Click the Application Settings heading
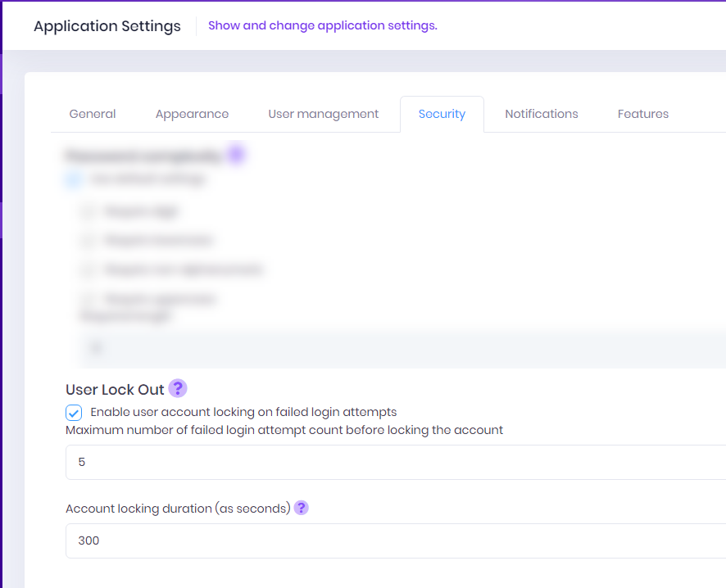 click(107, 26)
